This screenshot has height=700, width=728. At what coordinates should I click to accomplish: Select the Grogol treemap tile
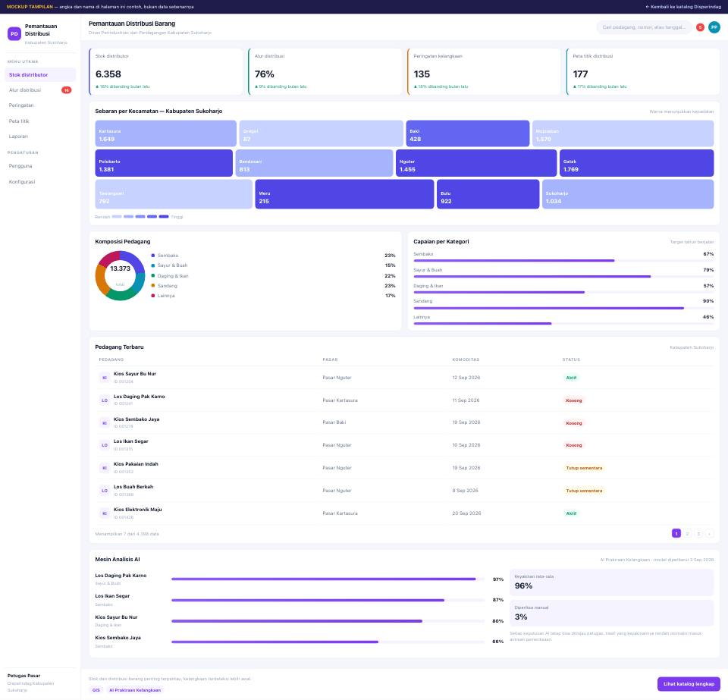pos(322,133)
